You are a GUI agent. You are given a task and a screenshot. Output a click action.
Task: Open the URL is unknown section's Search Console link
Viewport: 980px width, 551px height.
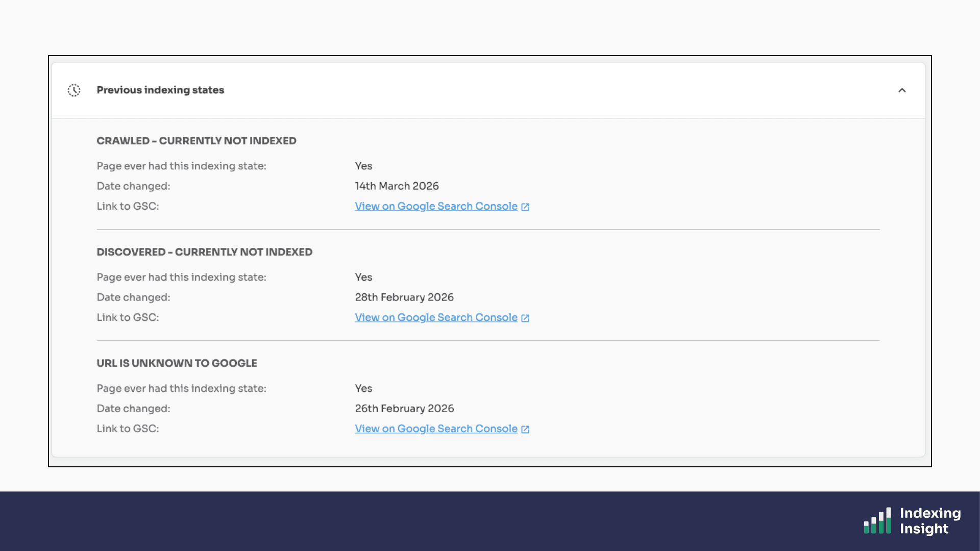(x=436, y=429)
